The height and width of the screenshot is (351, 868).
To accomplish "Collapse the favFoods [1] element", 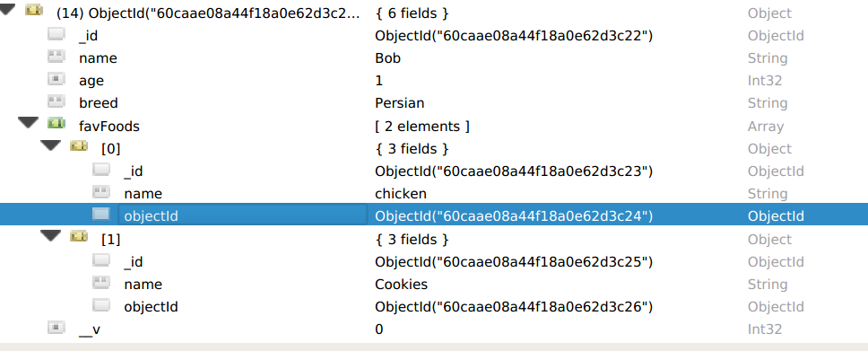I will [51, 236].
